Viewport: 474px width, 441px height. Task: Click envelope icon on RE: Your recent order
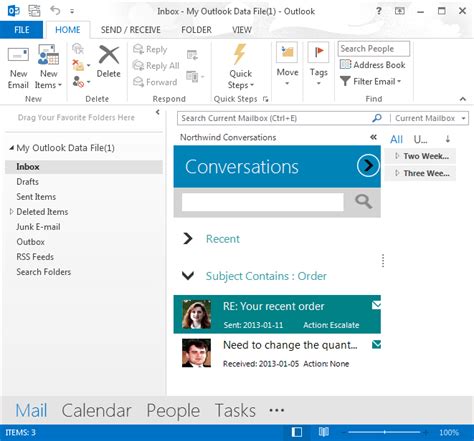tap(376, 305)
